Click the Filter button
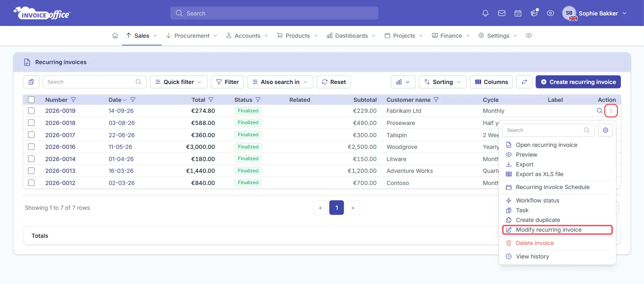644x284 pixels. pos(228,82)
